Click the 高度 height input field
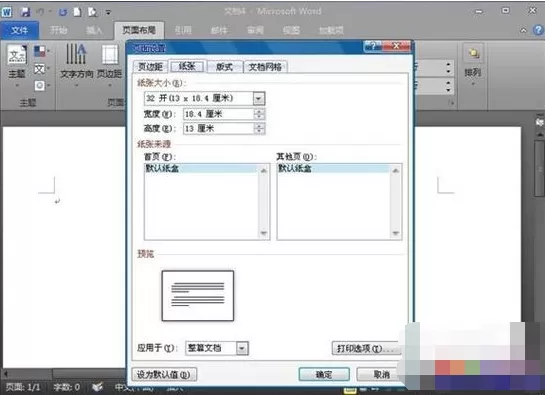The width and height of the screenshot is (545, 395). tap(219, 129)
